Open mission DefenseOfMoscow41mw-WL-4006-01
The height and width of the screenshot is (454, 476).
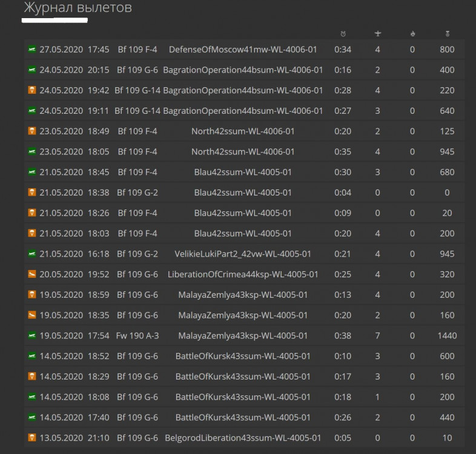point(243,50)
